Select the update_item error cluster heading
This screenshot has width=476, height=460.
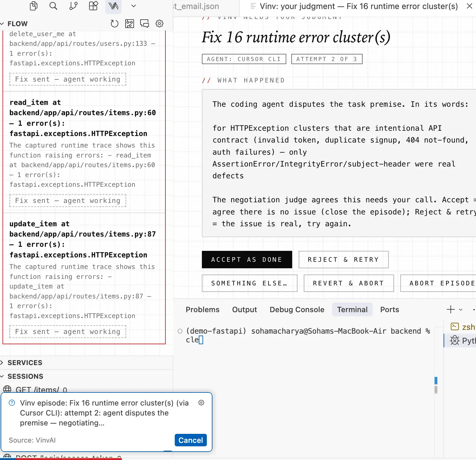coord(83,239)
